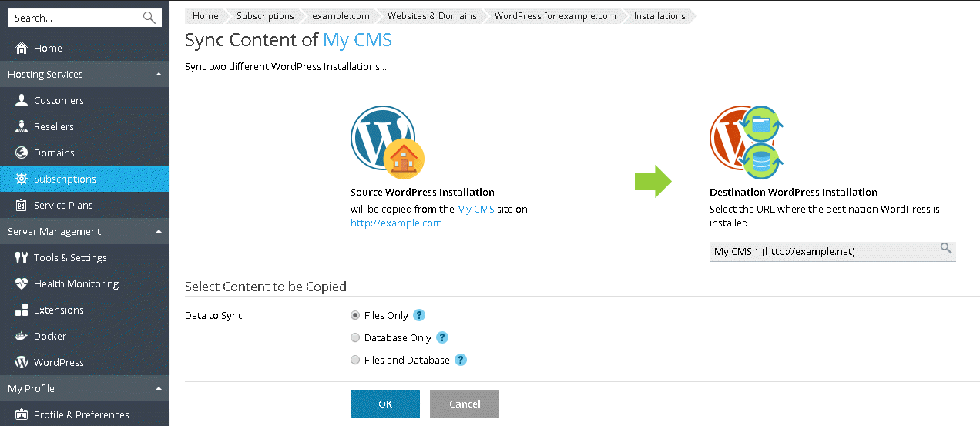This screenshot has width=980, height=426.
Task: Choose the Database Only radio button
Action: point(355,337)
